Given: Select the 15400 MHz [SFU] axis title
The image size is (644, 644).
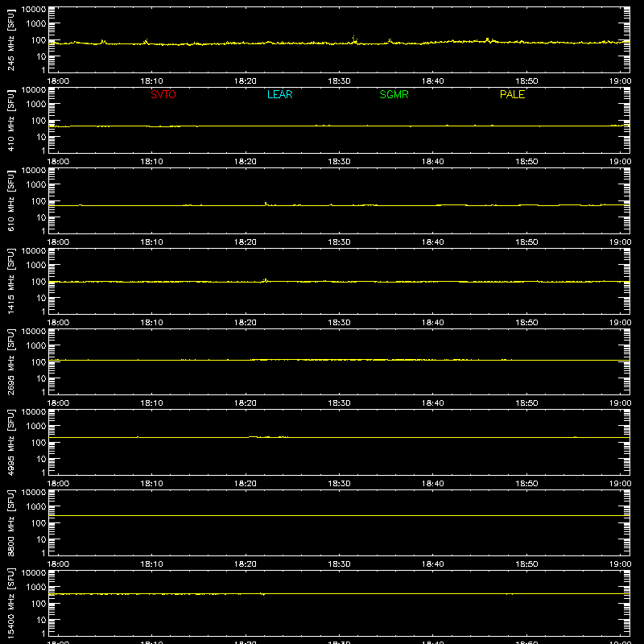Looking at the screenshot, I should pyautogui.click(x=10, y=603).
